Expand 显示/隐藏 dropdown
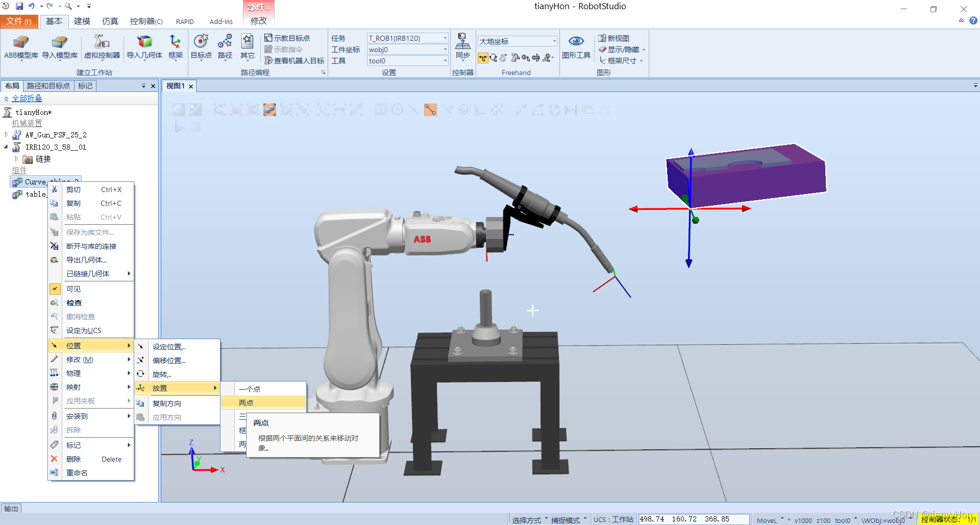Image resolution: width=980 pixels, height=525 pixels. (x=644, y=50)
